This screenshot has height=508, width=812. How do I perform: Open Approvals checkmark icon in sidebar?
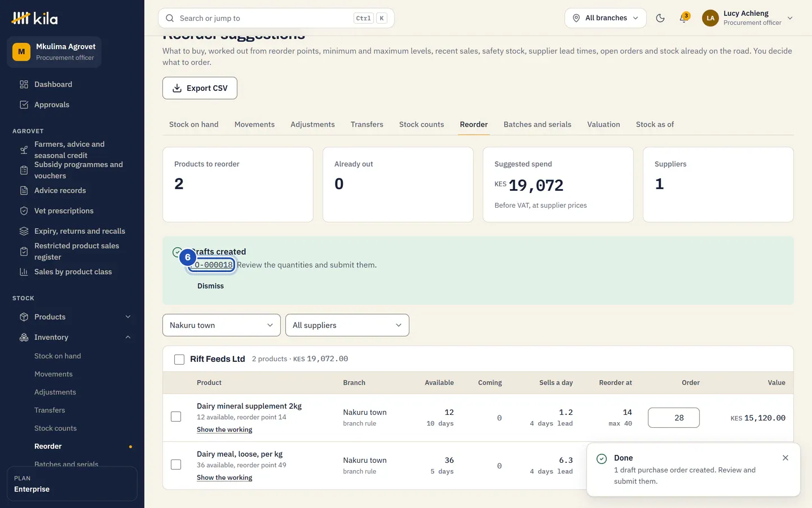pyautogui.click(x=24, y=104)
